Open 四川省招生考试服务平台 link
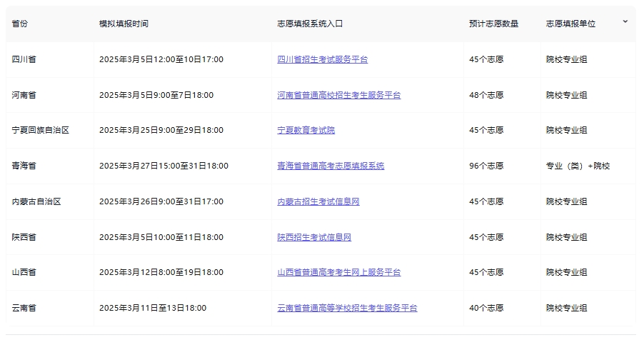 click(323, 59)
